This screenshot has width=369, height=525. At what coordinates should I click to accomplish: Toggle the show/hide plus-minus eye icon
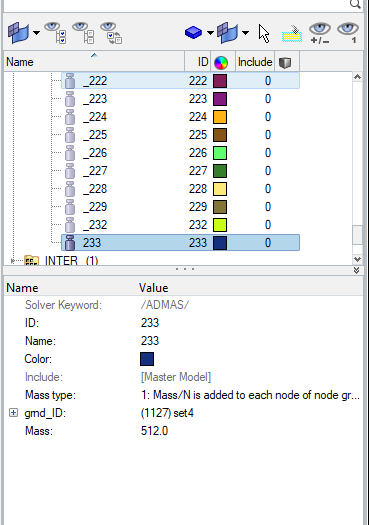pyautogui.click(x=320, y=33)
